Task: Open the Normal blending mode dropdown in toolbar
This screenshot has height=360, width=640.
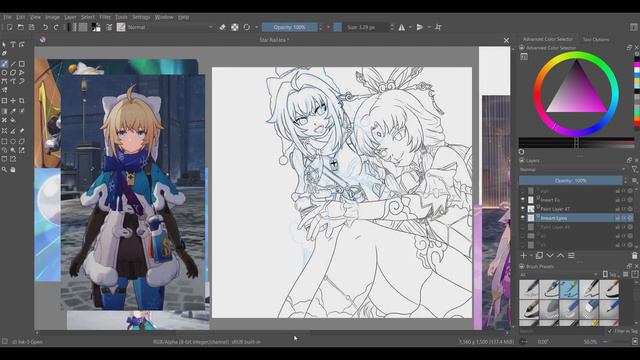Action: click(x=170, y=27)
